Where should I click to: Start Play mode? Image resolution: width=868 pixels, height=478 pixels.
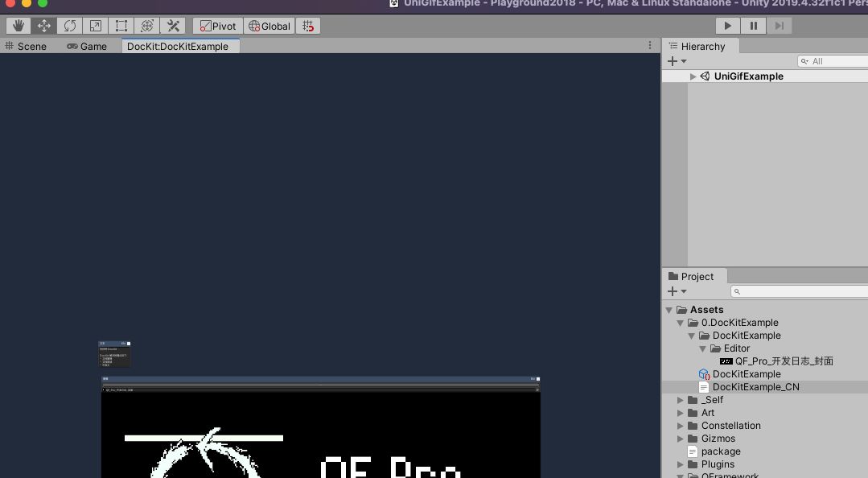(727, 26)
